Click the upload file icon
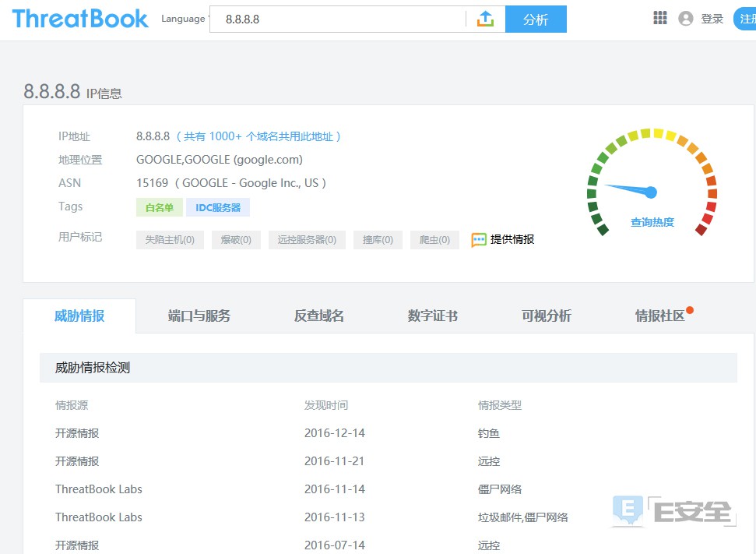Viewport: 756px width, 554px height. pyautogui.click(x=485, y=19)
